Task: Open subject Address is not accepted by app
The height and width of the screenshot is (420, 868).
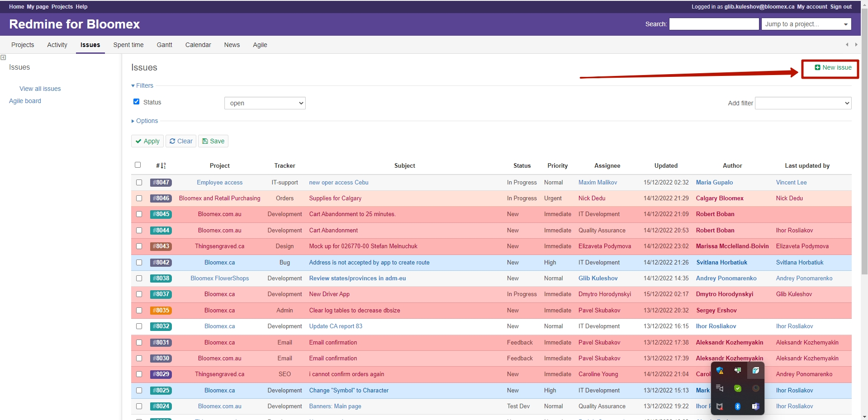Action: click(x=369, y=263)
